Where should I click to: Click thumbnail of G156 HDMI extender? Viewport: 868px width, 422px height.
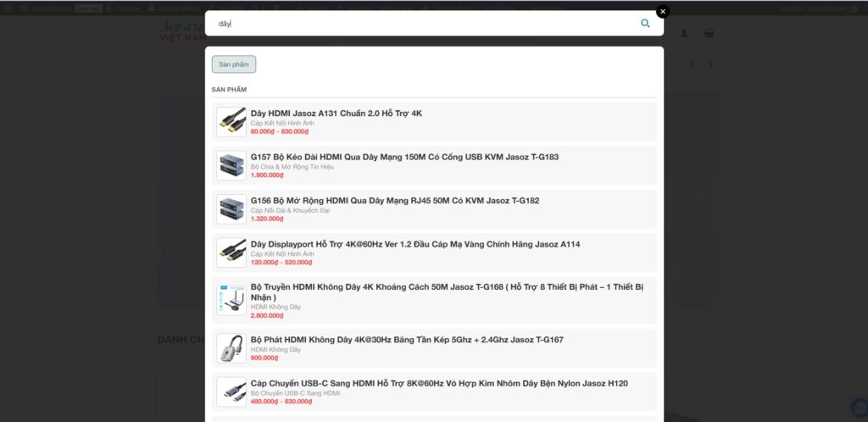point(231,209)
